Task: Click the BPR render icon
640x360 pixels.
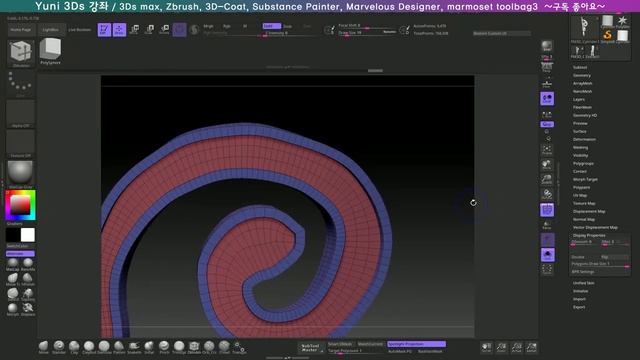Action: click(547, 46)
